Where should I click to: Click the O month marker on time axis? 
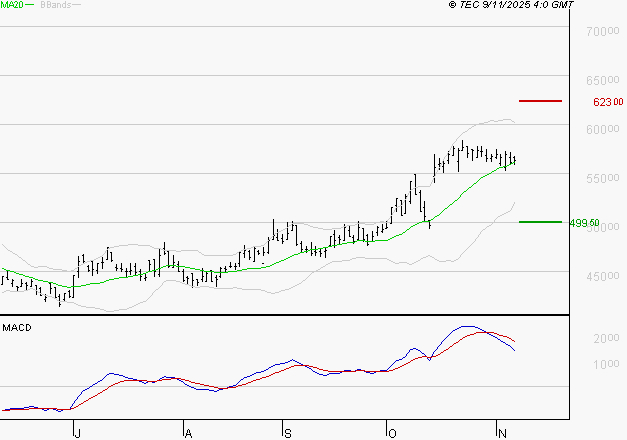tap(392, 433)
